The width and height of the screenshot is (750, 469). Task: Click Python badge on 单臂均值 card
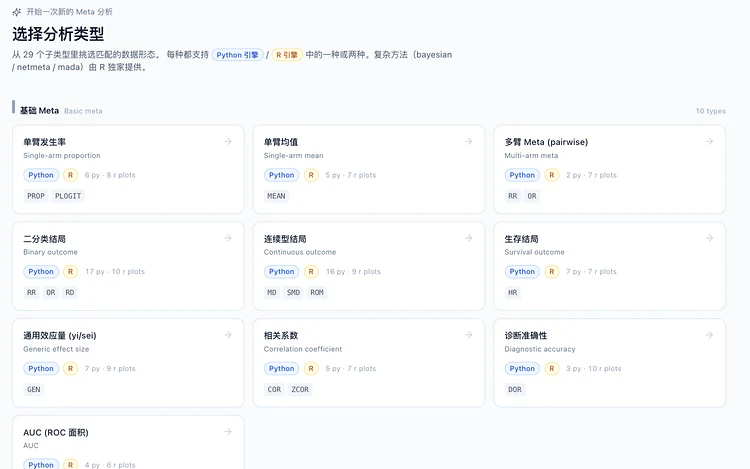click(x=282, y=175)
